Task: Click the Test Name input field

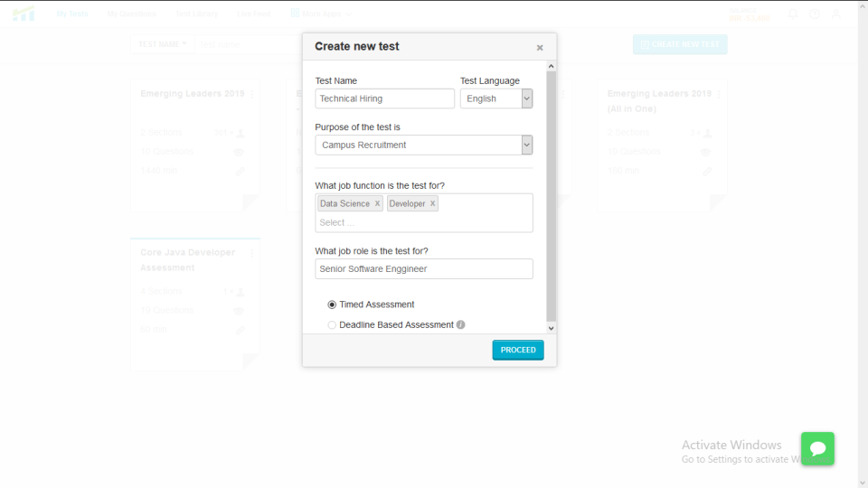Action: [384, 99]
